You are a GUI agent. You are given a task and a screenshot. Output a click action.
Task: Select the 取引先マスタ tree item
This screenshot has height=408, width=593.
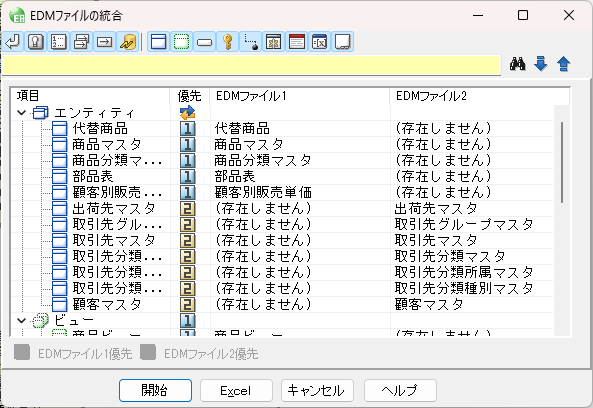tap(114, 240)
